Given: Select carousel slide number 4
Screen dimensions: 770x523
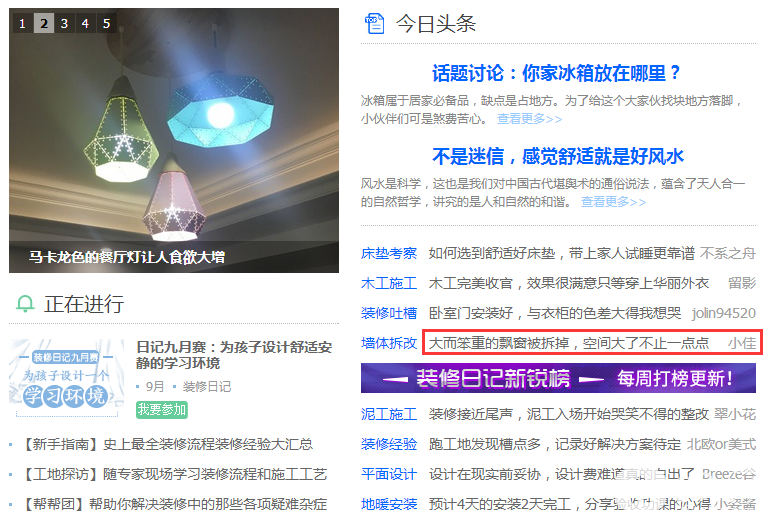Looking at the screenshot, I should point(85,23).
